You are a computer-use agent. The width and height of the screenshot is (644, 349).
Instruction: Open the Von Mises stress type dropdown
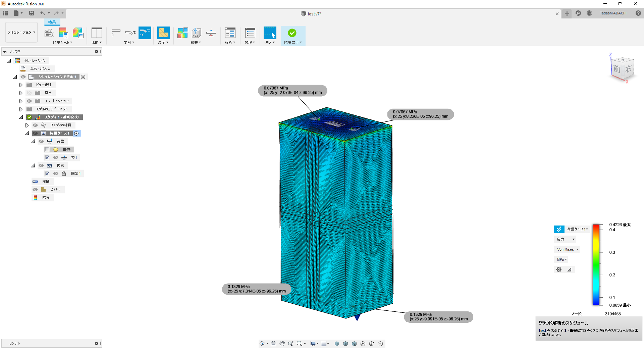pos(567,249)
